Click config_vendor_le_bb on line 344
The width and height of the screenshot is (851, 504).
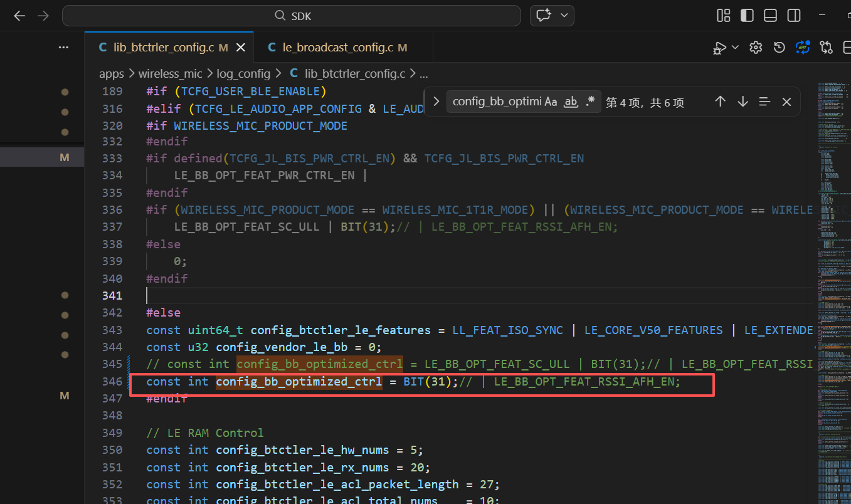click(282, 347)
